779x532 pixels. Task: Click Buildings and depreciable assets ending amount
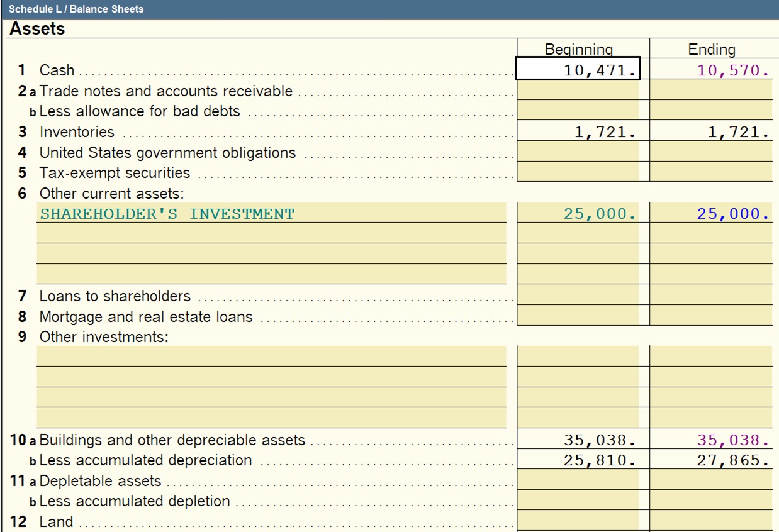click(711, 440)
